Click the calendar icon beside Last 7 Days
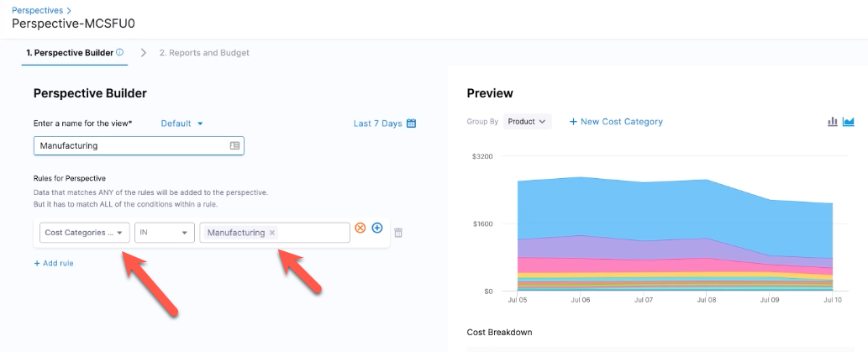 pos(411,123)
